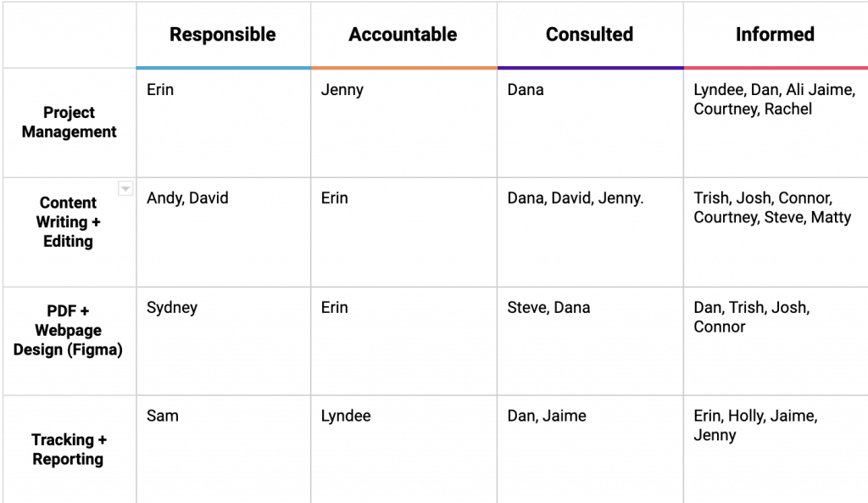Image resolution: width=868 pixels, height=503 pixels.
Task: Select the cell with Trish, Josh, Connor, Courtney
Action: point(776,232)
